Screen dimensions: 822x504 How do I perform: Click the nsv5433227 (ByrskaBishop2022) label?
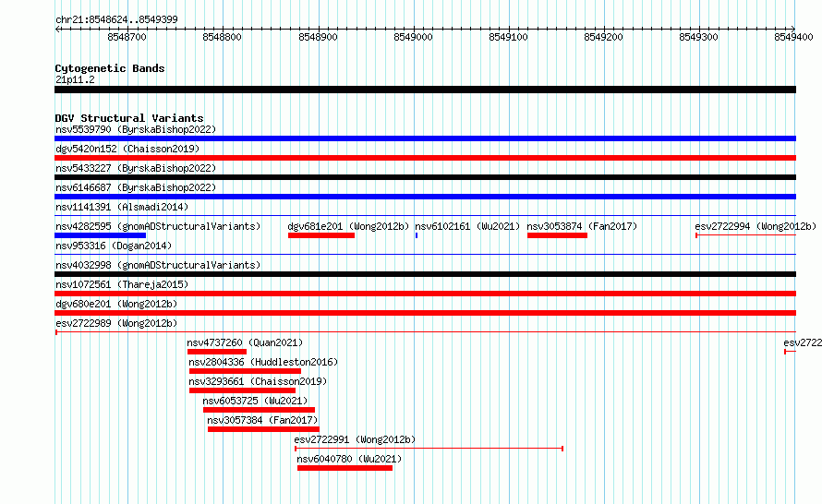click(136, 168)
